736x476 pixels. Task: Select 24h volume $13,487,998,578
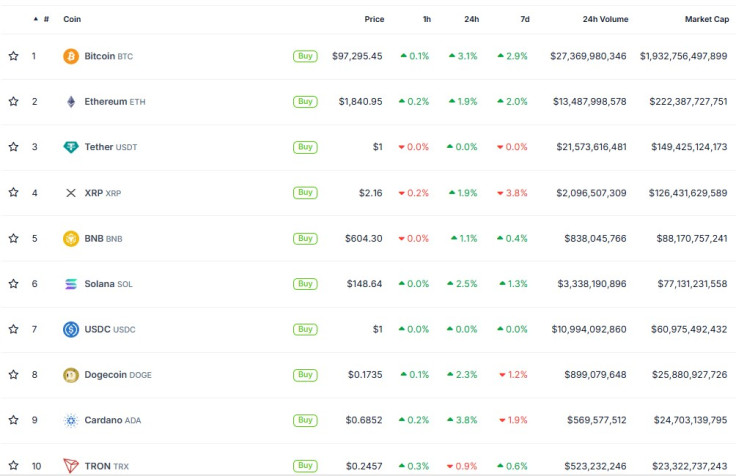tap(590, 102)
